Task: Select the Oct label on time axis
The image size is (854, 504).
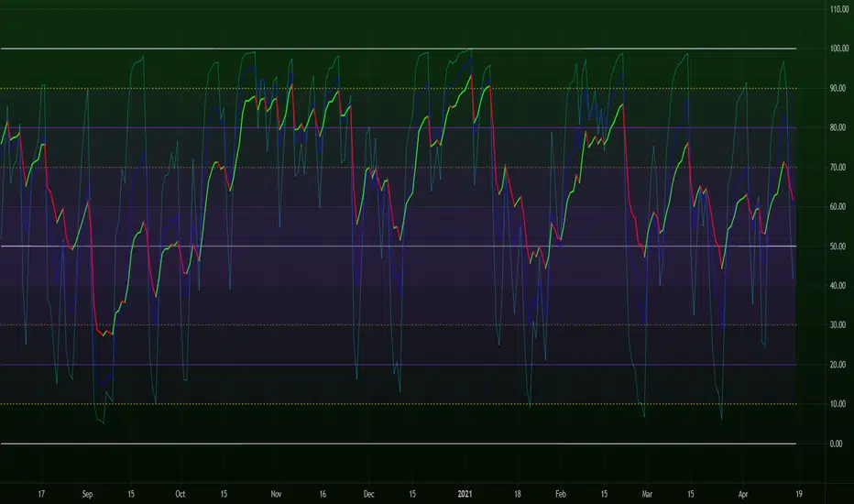Action: coord(181,494)
